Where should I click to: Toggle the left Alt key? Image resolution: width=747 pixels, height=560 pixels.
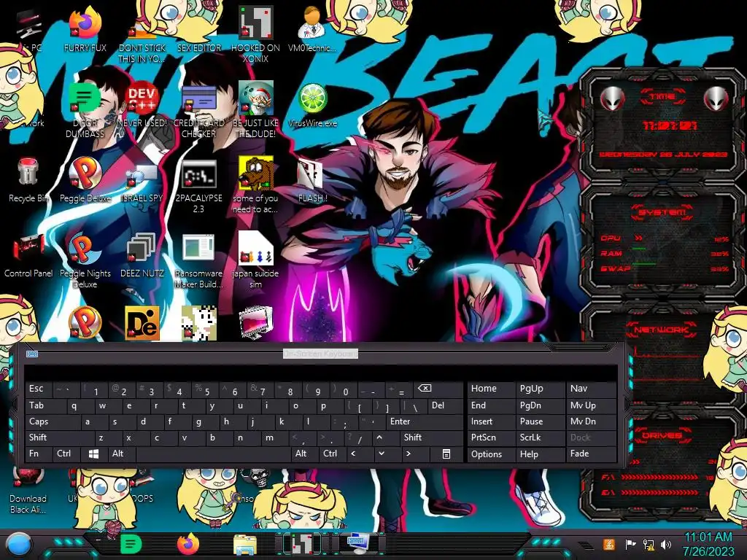point(122,454)
